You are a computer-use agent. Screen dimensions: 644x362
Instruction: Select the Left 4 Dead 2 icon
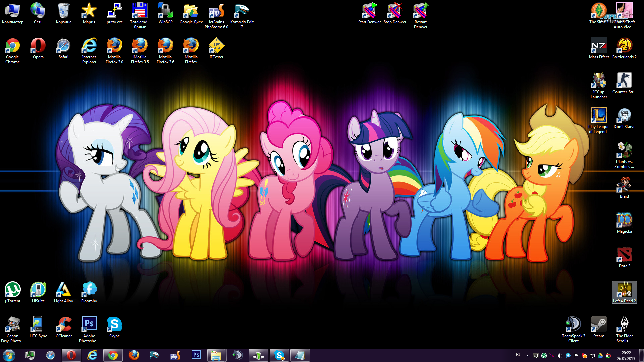tap(624, 292)
